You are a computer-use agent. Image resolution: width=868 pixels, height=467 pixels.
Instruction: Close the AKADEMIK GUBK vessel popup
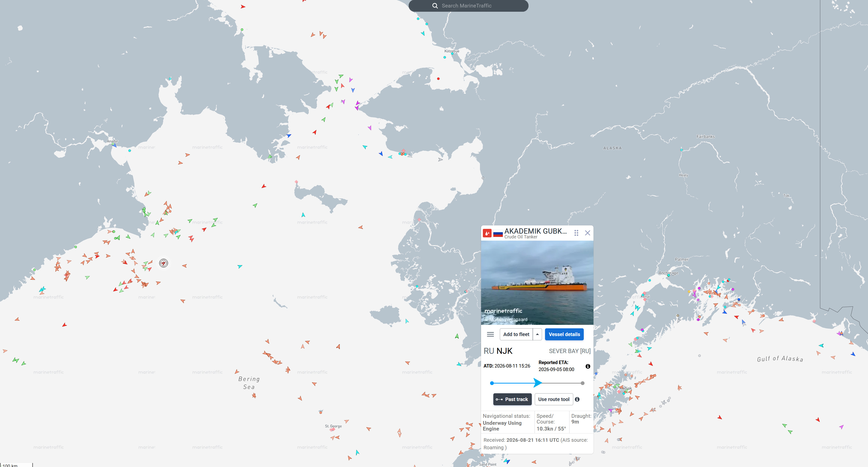tap(587, 233)
